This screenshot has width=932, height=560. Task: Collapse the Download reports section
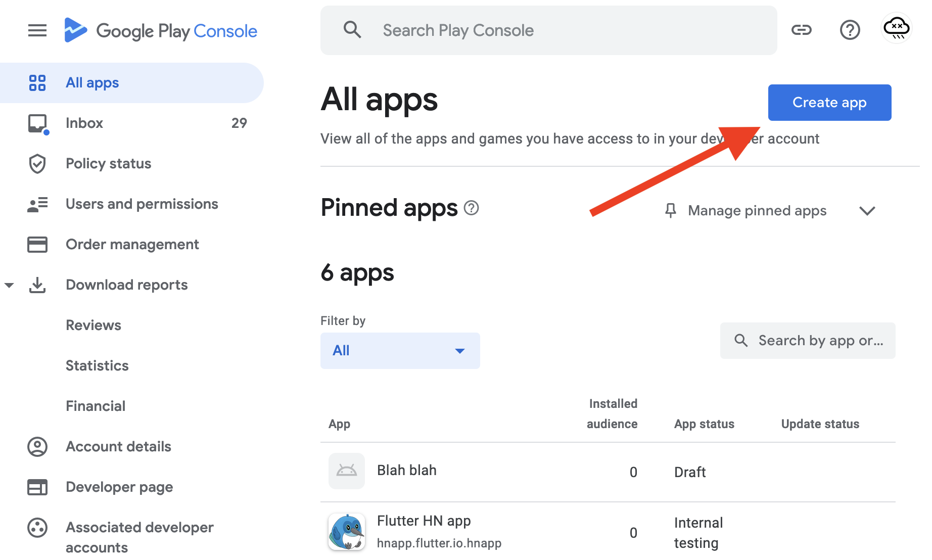point(9,285)
